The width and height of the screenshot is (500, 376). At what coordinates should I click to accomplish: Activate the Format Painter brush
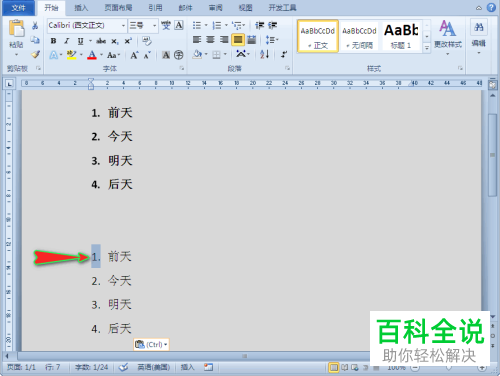[x=35, y=54]
